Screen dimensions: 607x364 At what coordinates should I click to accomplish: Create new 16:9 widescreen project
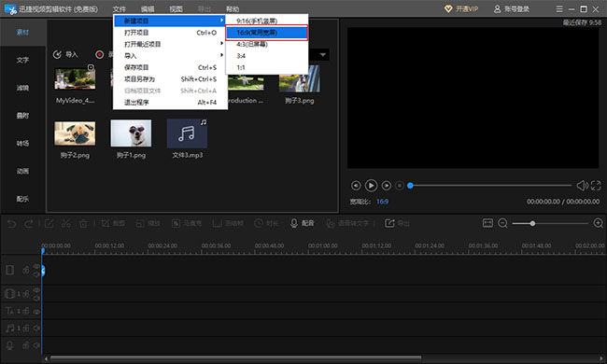pyautogui.click(x=267, y=33)
